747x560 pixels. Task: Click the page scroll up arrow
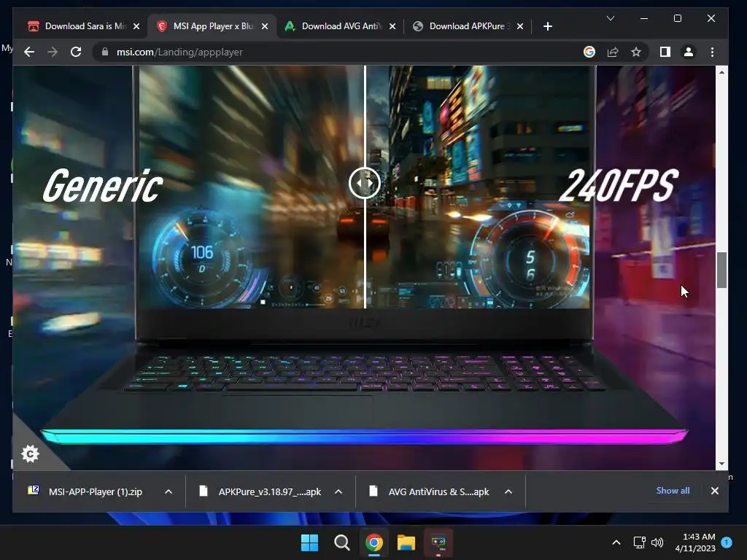721,72
